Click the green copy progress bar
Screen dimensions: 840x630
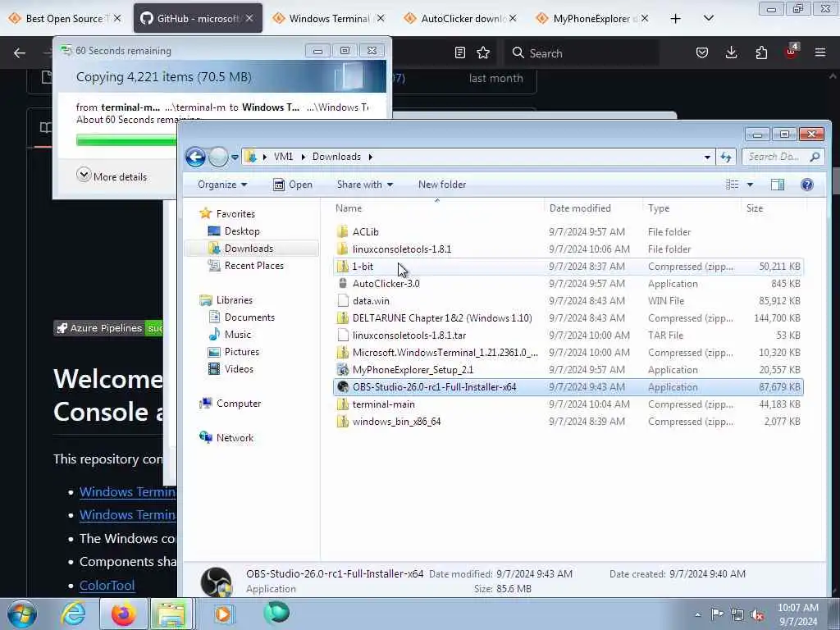coord(126,140)
